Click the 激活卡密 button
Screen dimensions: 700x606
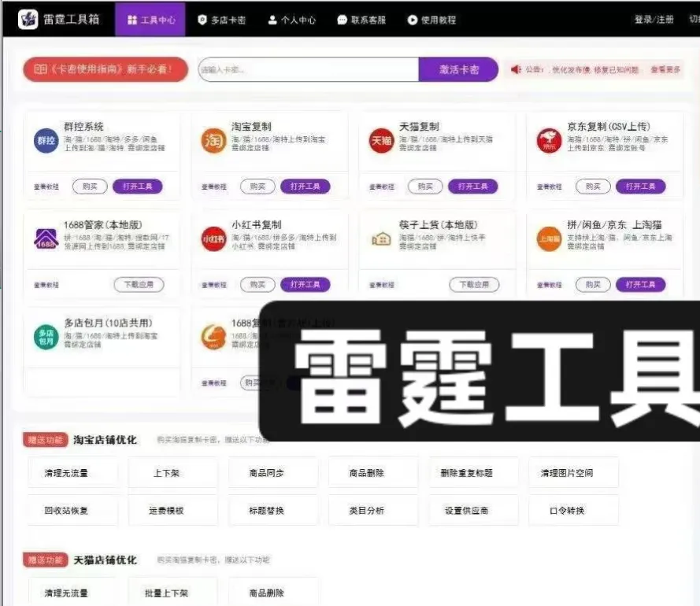[458, 69]
